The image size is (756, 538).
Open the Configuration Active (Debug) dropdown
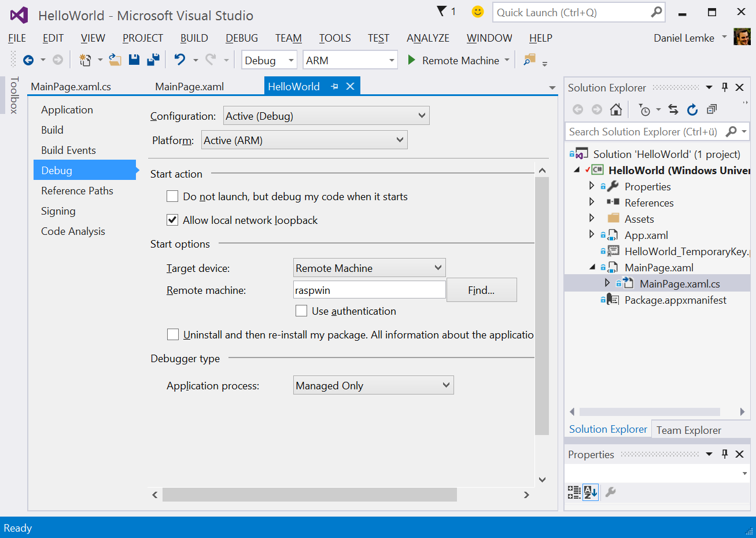326,116
